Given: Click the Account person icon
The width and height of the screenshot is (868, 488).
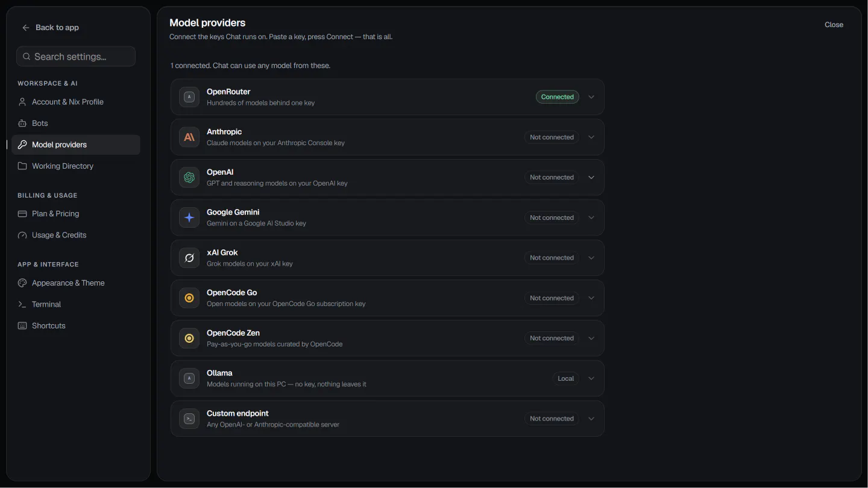Looking at the screenshot, I should click(22, 102).
